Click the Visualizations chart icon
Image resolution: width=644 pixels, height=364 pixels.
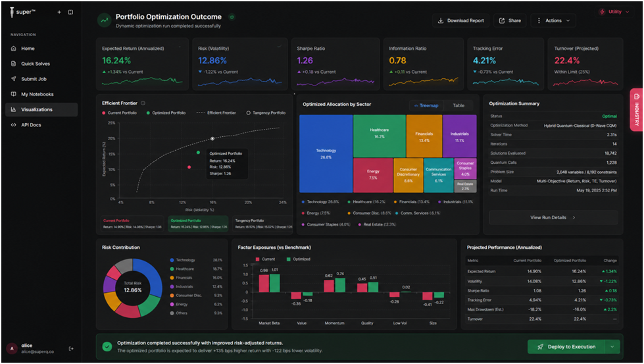click(x=14, y=110)
